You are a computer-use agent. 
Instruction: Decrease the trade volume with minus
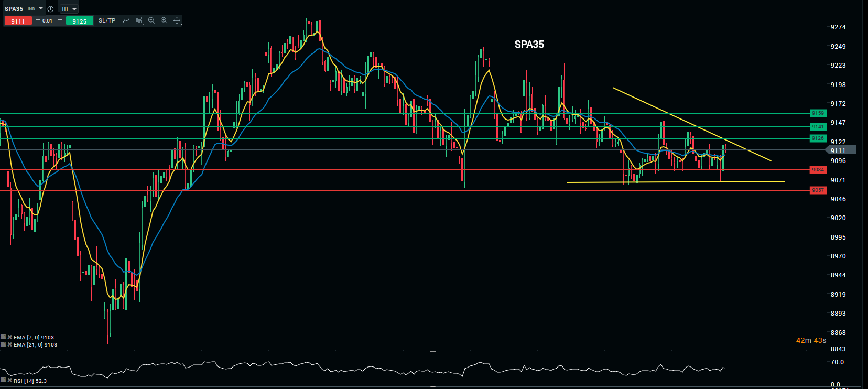(38, 20)
